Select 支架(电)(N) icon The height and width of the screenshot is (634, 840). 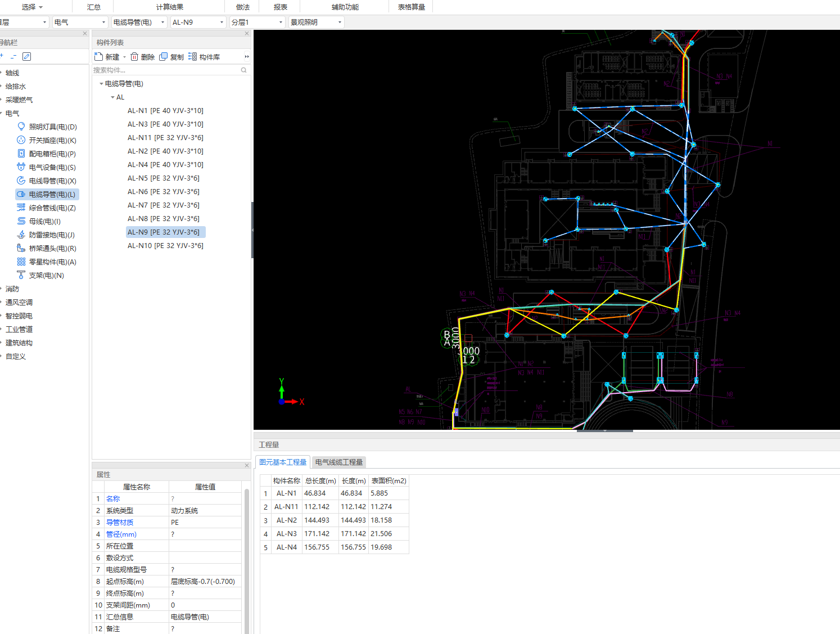tap(21, 275)
